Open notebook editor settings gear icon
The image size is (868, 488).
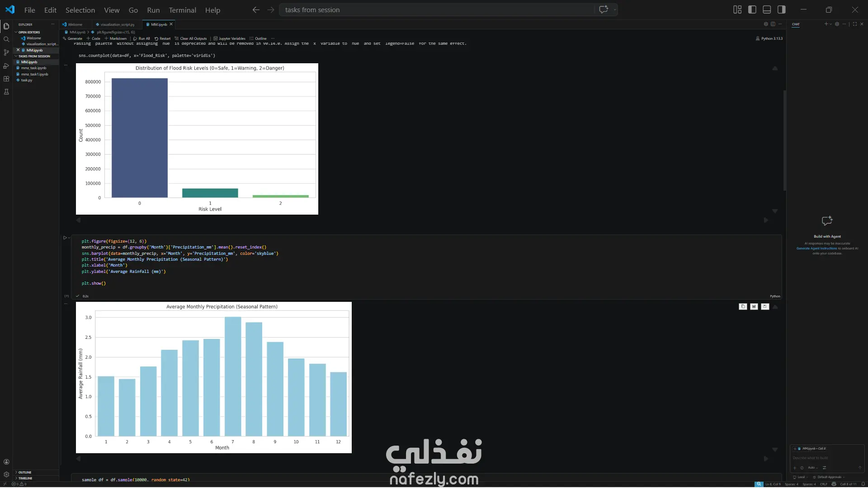coord(766,24)
